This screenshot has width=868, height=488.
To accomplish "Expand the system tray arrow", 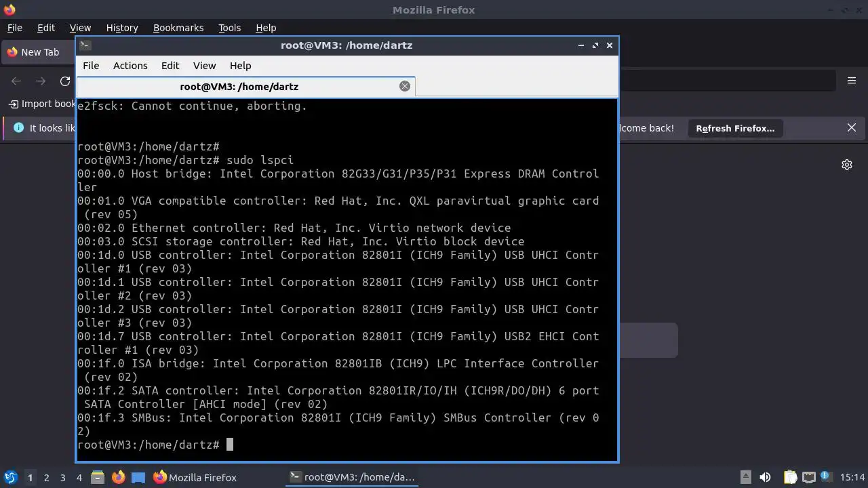I will (745, 477).
